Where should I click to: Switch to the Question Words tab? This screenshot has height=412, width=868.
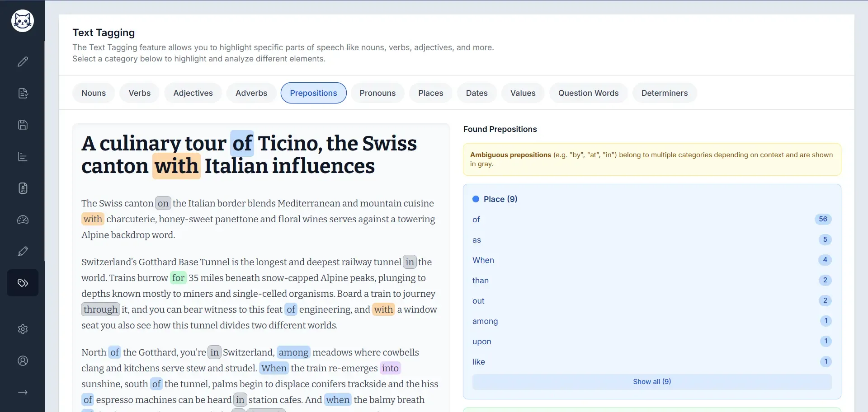(588, 93)
